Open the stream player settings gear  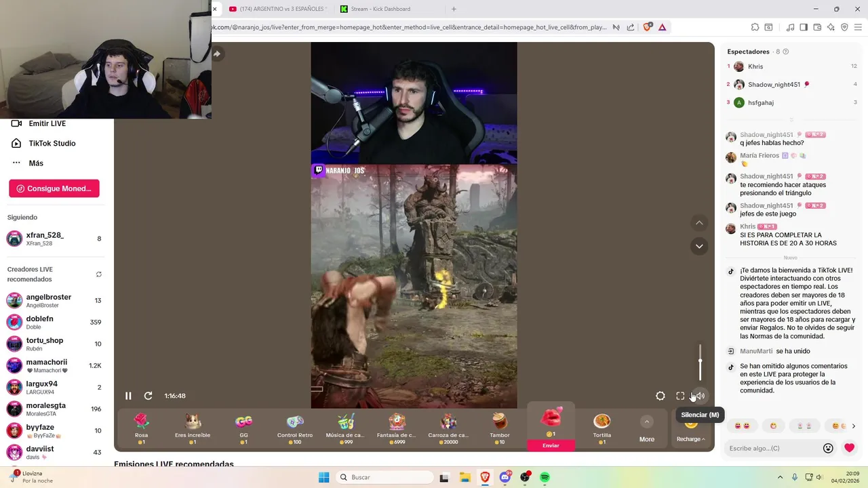coord(660,396)
